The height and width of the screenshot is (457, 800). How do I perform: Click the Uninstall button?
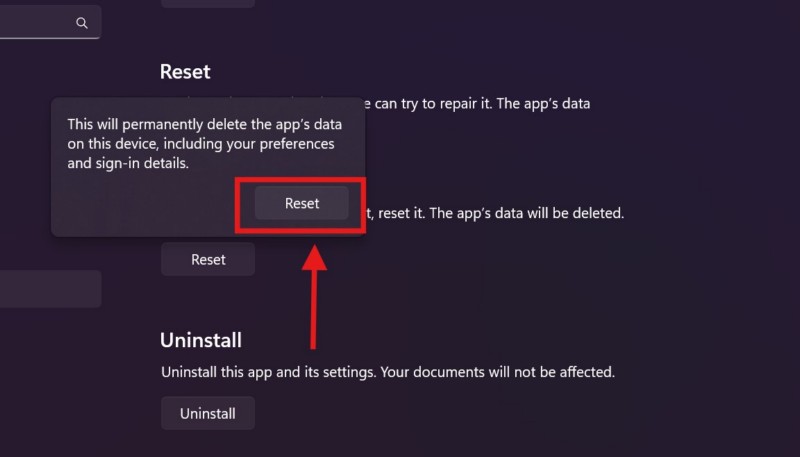207,413
